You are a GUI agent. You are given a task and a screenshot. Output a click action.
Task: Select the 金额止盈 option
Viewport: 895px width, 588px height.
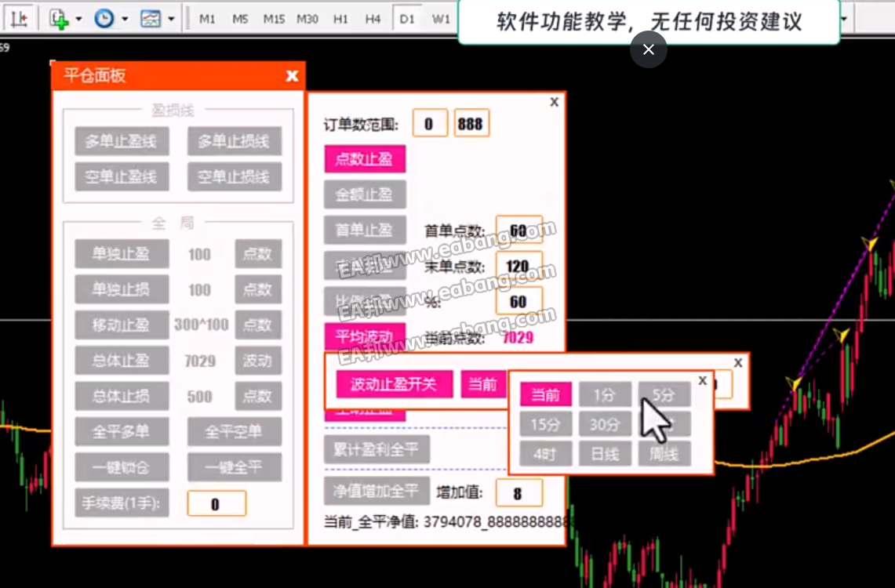pyautogui.click(x=364, y=194)
